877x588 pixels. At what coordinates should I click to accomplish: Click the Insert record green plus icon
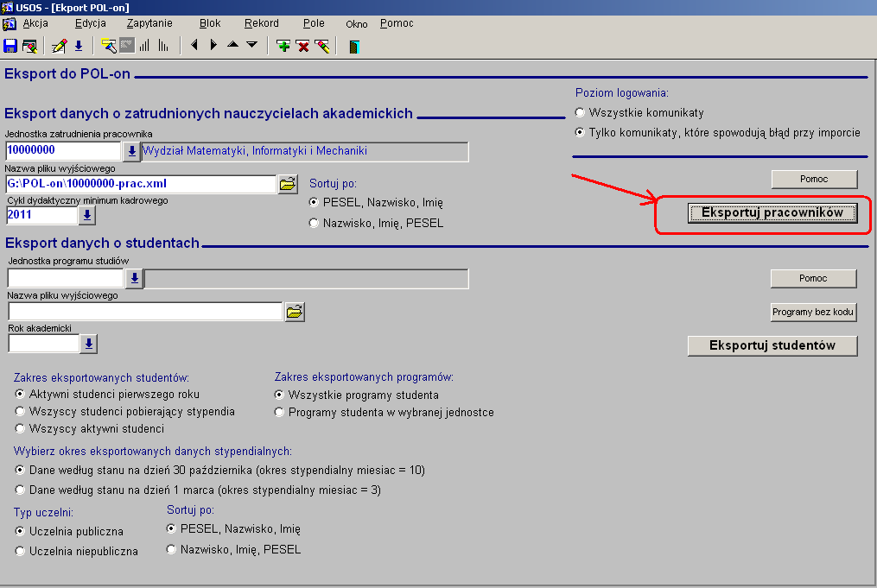[x=283, y=46]
